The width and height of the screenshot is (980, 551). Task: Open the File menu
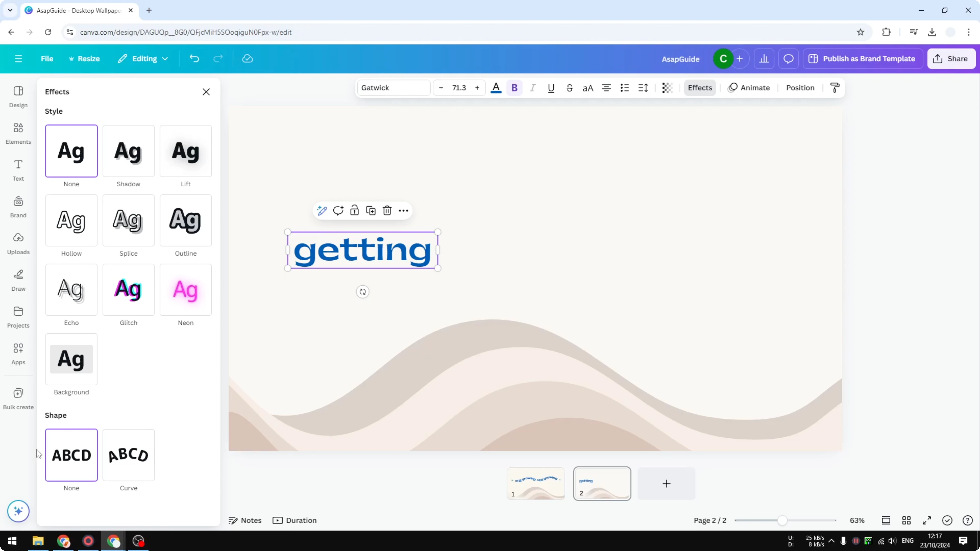pyautogui.click(x=47, y=58)
